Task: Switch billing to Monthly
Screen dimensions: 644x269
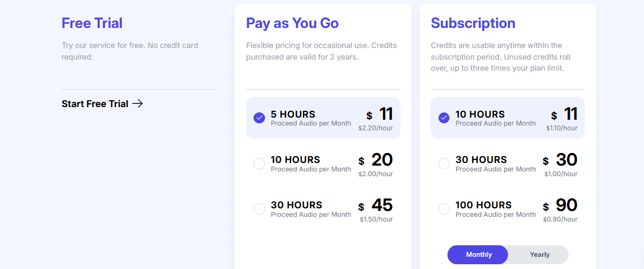Action: [x=479, y=255]
